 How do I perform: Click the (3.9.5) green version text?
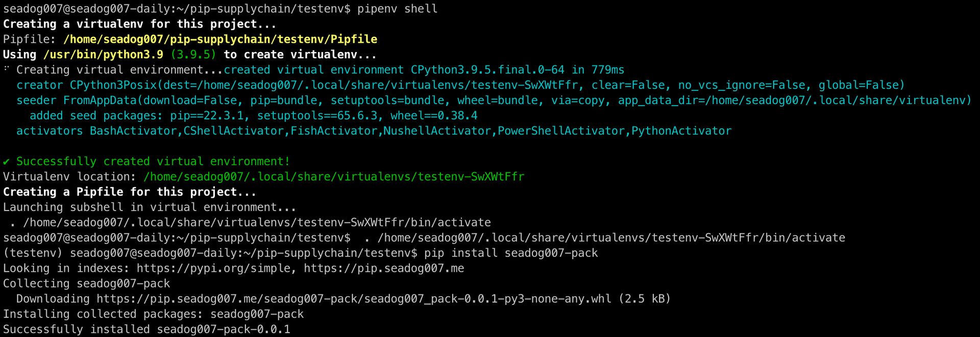click(x=193, y=55)
